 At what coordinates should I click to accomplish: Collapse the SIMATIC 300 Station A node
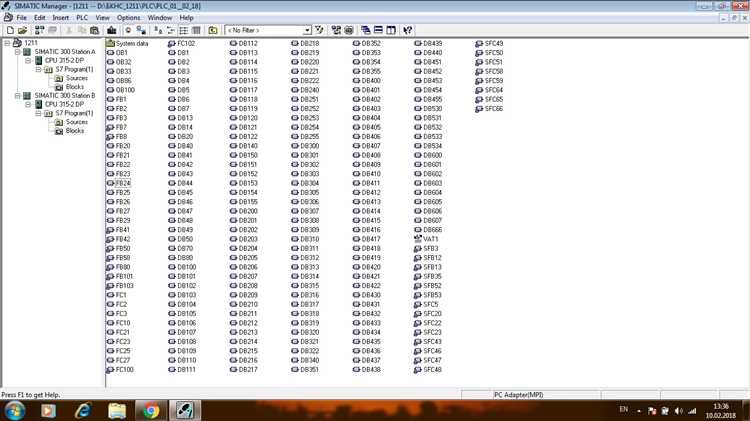click(18, 52)
